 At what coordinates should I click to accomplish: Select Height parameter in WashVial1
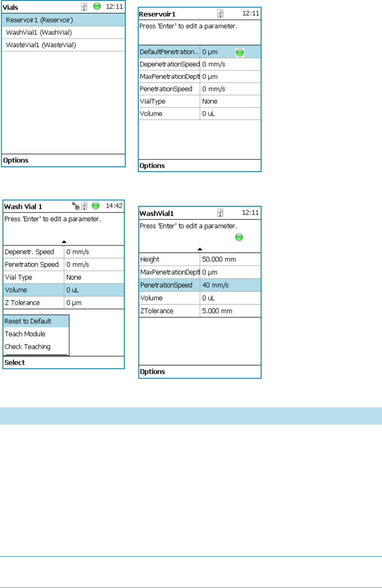tap(200, 259)
